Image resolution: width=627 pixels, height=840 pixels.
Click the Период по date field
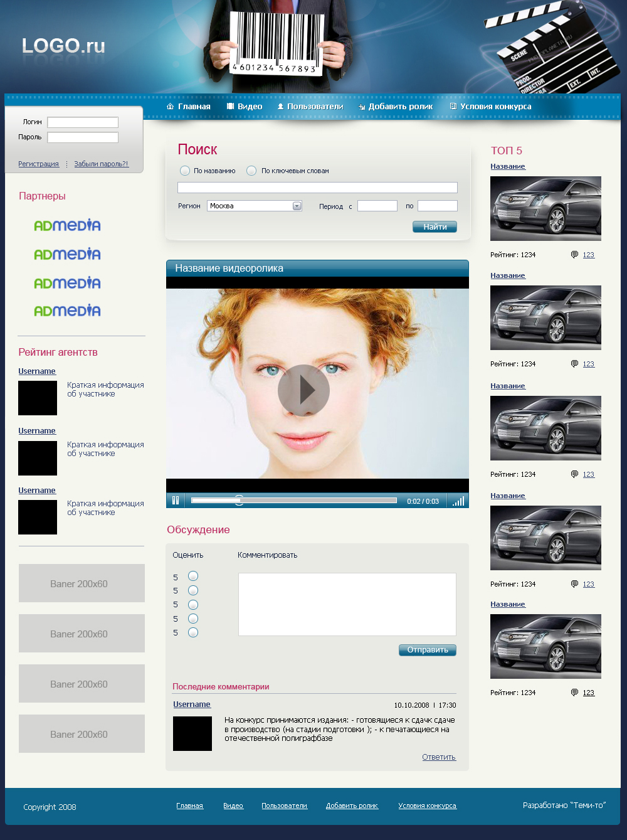click(438, 206)
